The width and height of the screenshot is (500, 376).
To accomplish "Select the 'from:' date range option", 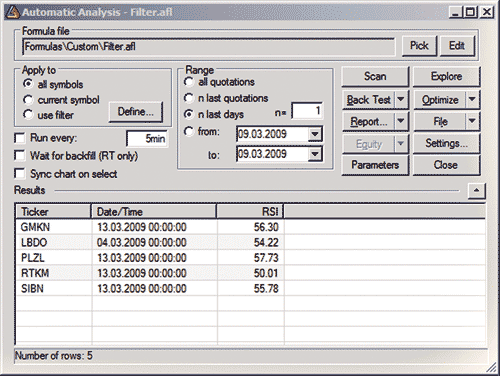I will coord(189,131).
